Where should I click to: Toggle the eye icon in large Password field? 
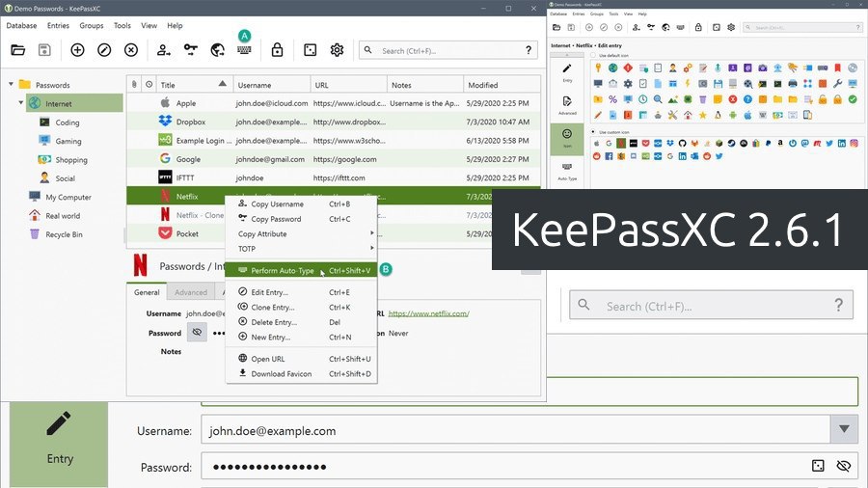click(843, 466)
